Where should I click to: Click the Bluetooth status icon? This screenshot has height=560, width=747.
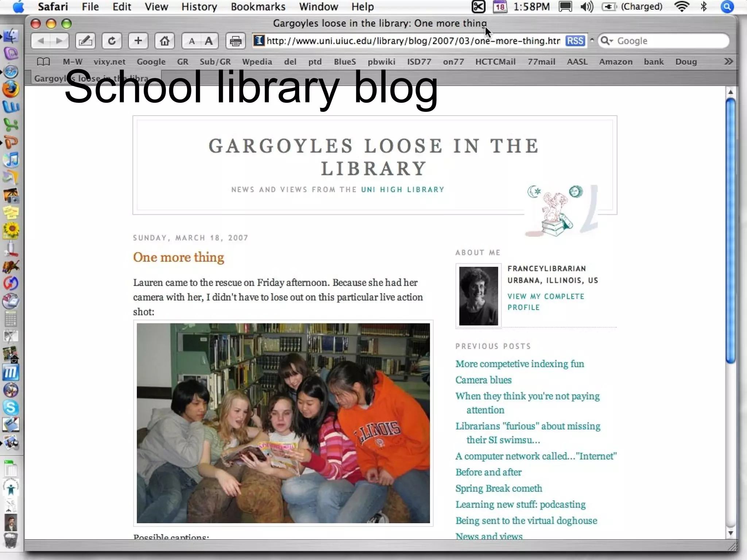coord(704,7)
